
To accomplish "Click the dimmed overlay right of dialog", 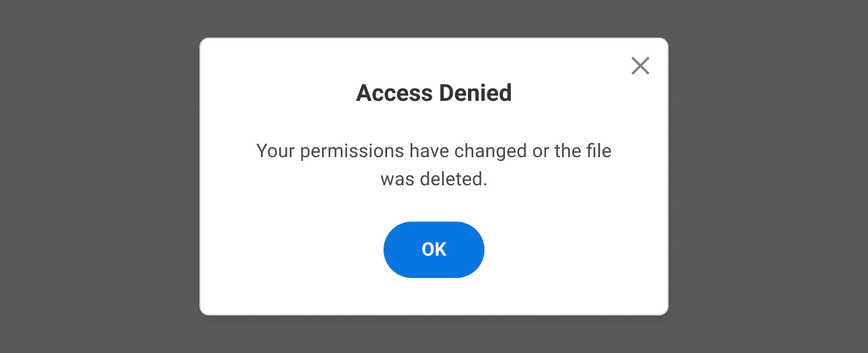I will click(x=768, y=176).
